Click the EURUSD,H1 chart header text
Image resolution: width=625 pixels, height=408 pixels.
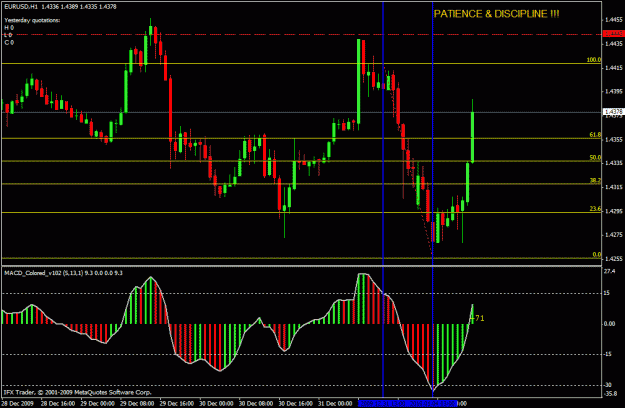[61, 7]
